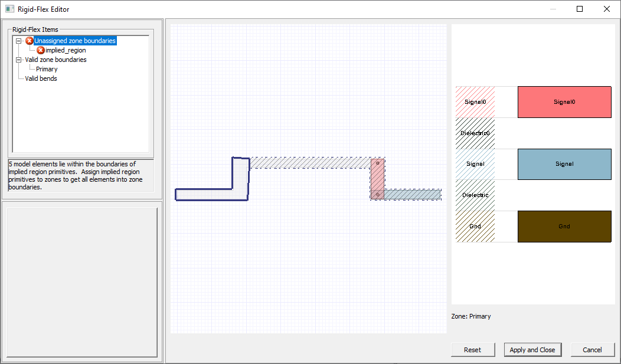Select Primary under Valid zone boundaries
The width and height of the screenshot is (621, 364).
pyautogui.click(x=45, y=68)
